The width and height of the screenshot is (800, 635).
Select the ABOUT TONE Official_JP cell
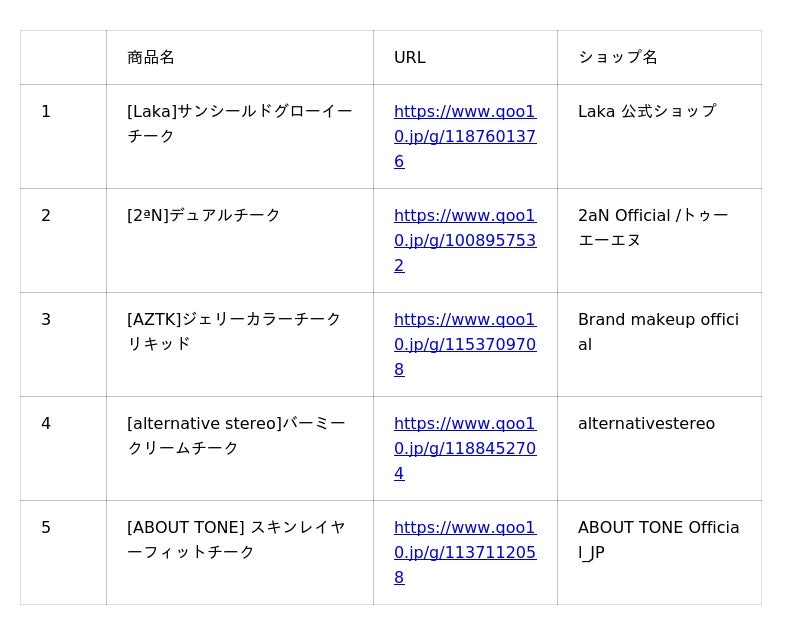coord(659,553)
